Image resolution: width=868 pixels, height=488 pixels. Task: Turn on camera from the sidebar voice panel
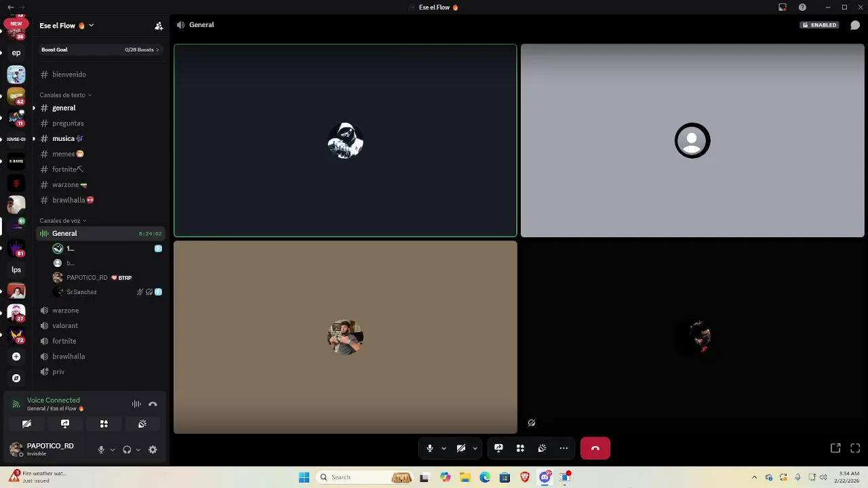tap(26, 424)
